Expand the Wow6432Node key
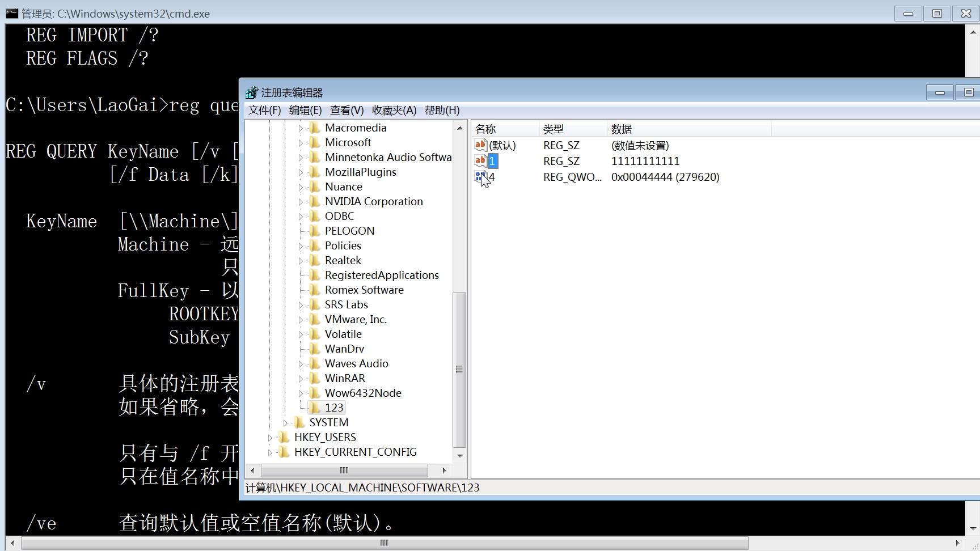The width and height of the screenshot is (980, 551). pos(301,393)
